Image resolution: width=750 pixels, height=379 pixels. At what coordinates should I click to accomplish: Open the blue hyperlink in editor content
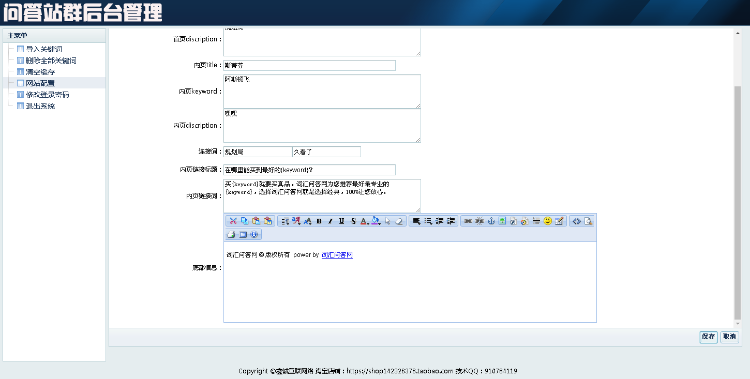coord(337,255)
